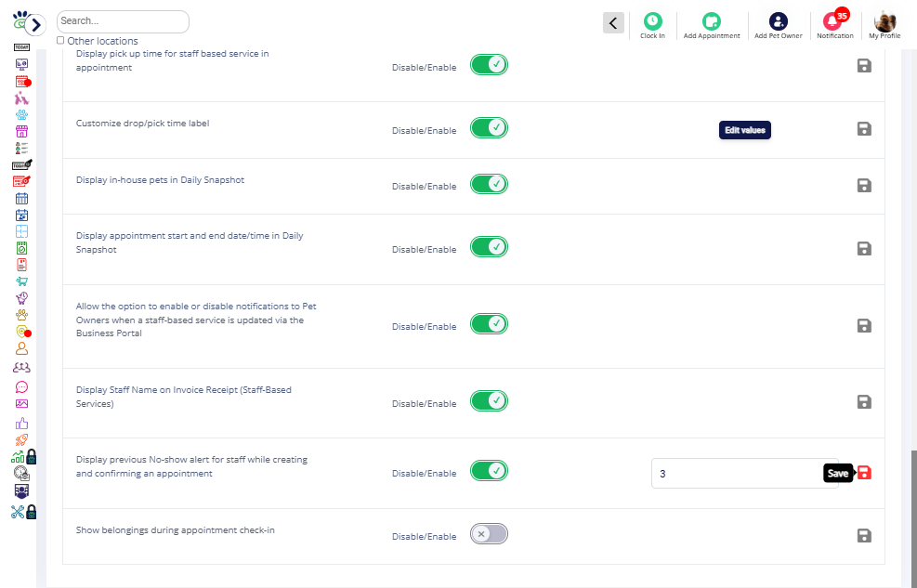Click the red save icon for No-show alert

tap(864, 472)
